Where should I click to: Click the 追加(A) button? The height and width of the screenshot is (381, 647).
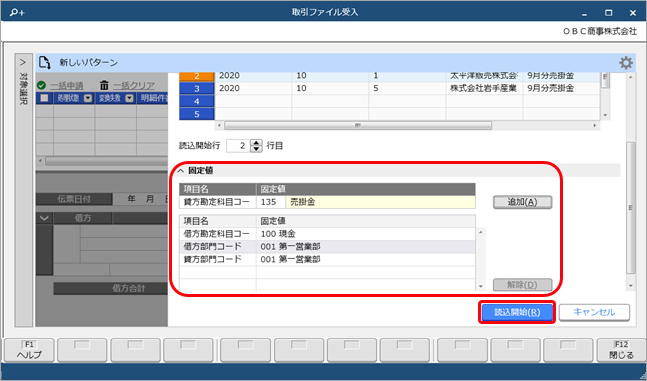(522, 202)
